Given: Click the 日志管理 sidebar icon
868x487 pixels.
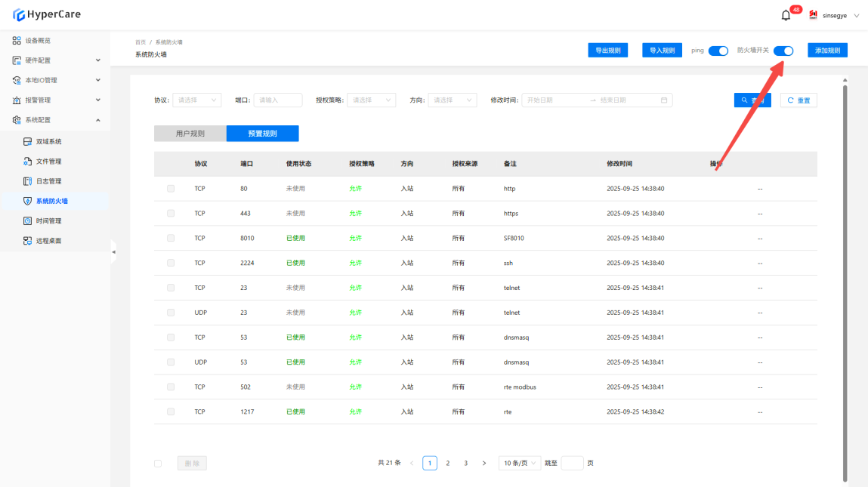Looking at the screenshot, I should coord(27,181).
